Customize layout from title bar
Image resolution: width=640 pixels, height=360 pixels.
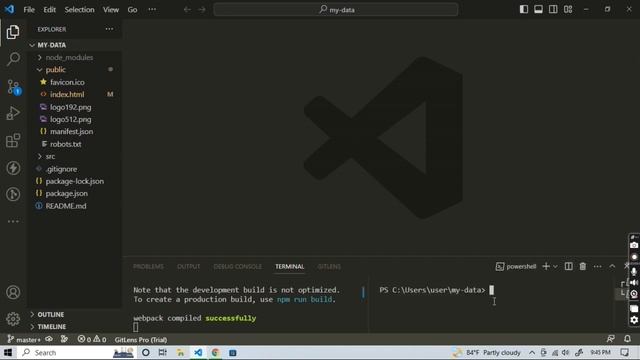[568, 9]
